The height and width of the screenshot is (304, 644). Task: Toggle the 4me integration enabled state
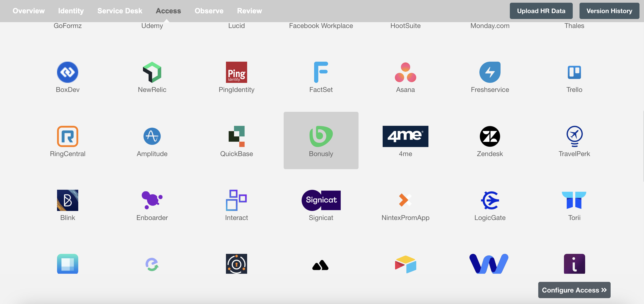pyautogui.click(x=405, y=140)
